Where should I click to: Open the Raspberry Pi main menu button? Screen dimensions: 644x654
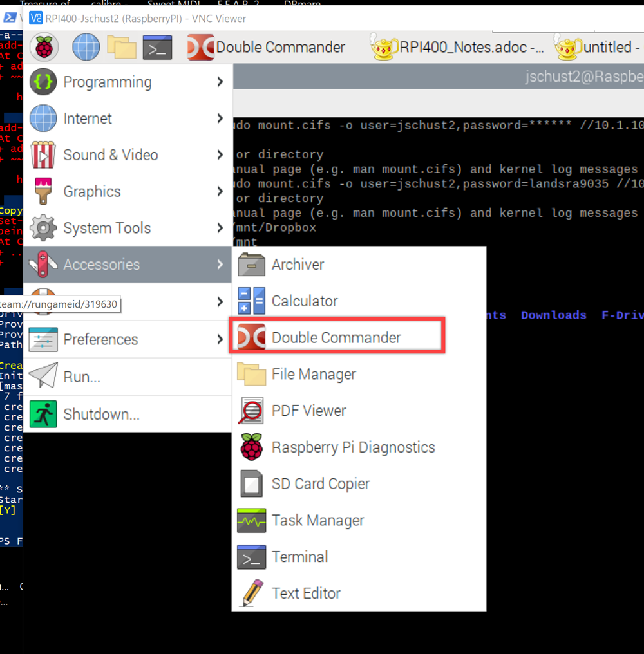44,47
